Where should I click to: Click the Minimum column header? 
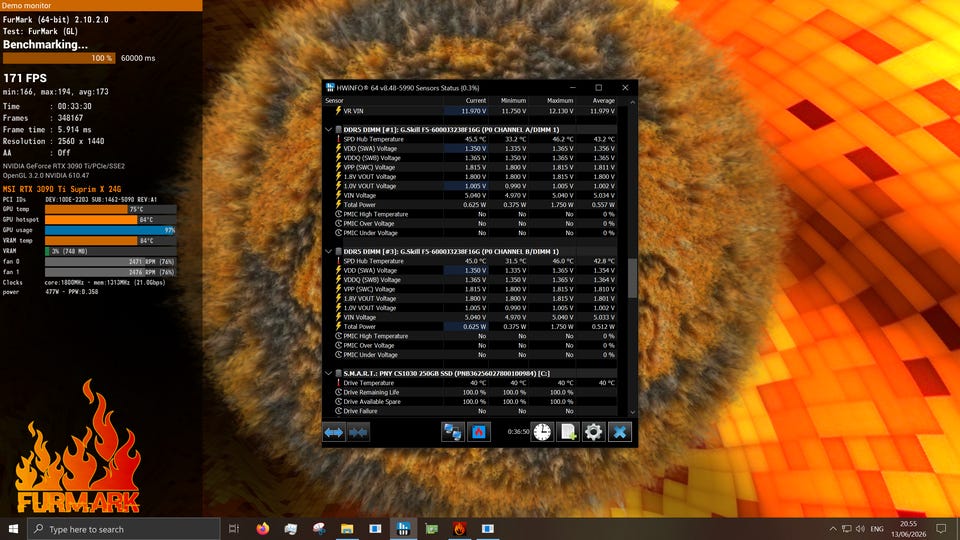[508, 100]
